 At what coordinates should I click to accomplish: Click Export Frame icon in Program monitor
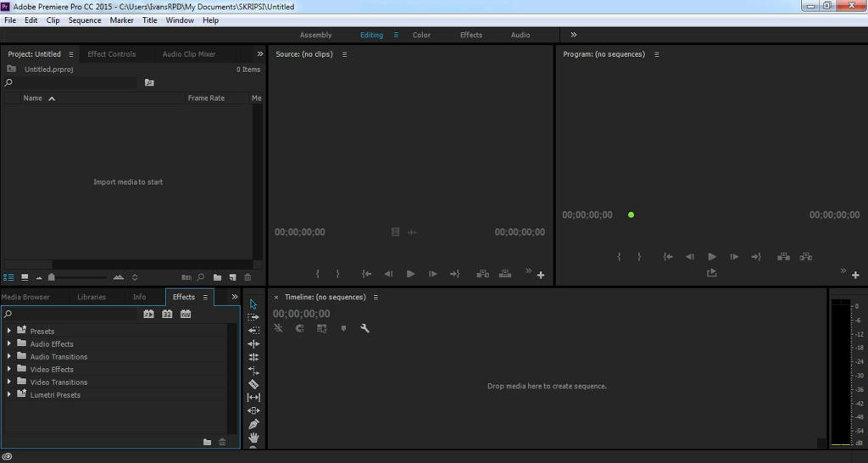(x=712, y=273)
